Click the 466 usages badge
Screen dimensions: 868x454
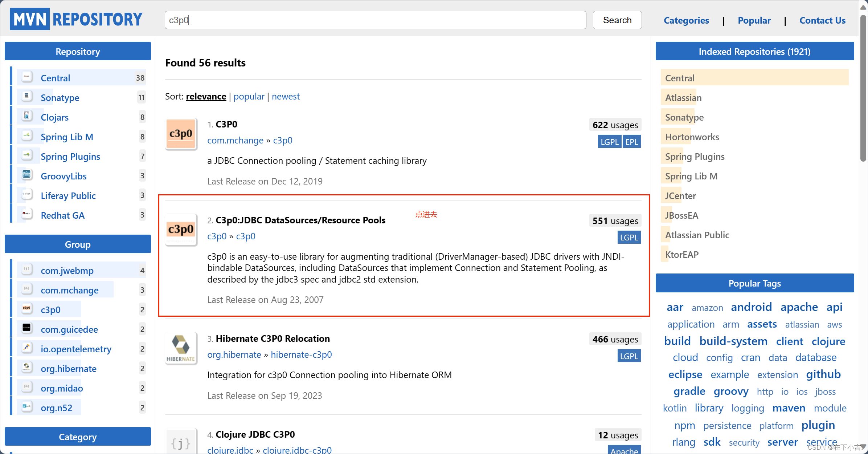(x=615, y=339)
